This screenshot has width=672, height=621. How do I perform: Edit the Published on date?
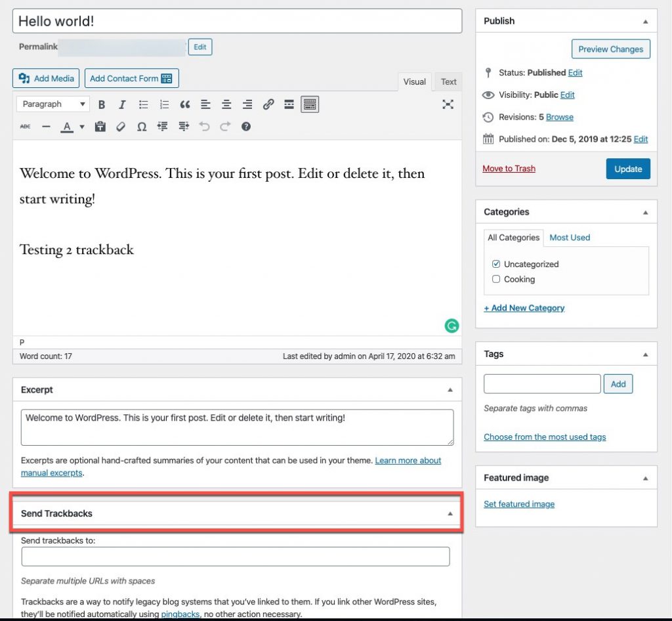click(640, 139)
